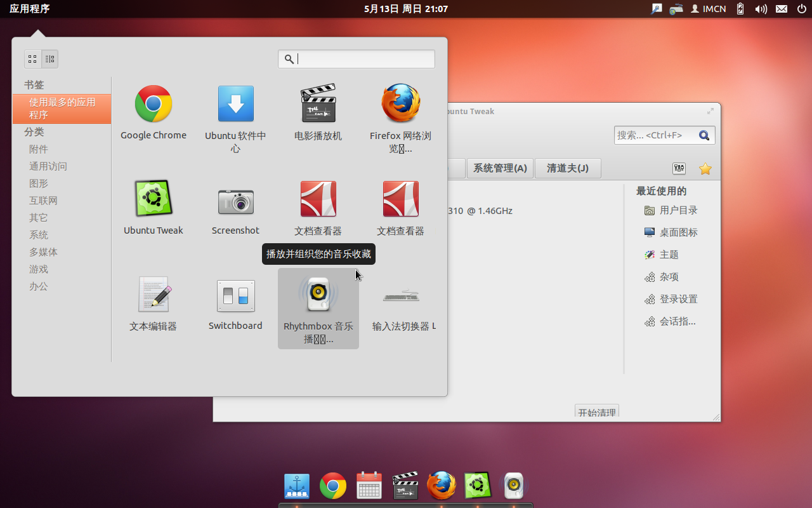The width and height of the screenshot is (812, 508).
Task: Select the 多媒体 category
Action: click(x=43, y=252)
